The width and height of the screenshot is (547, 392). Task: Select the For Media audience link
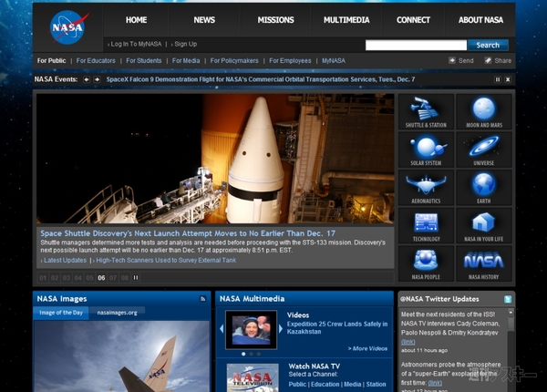[x=186, y=61]
